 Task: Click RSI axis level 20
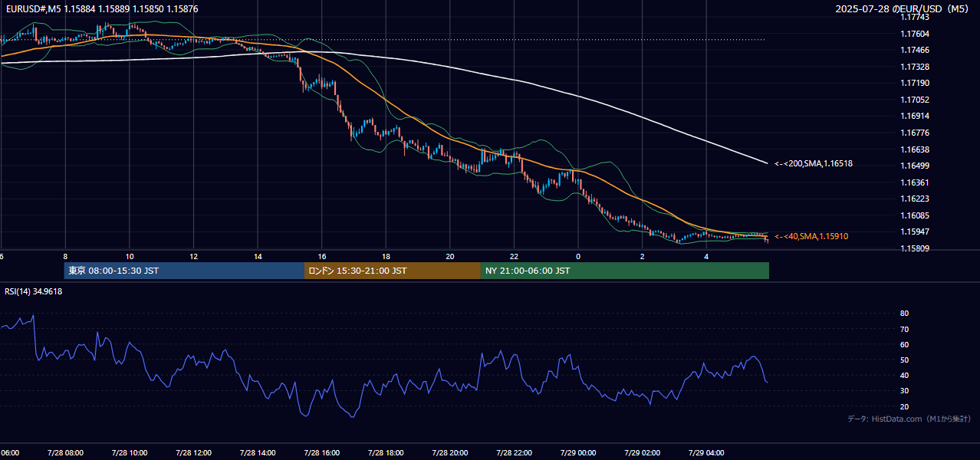[x=905, y=406]
